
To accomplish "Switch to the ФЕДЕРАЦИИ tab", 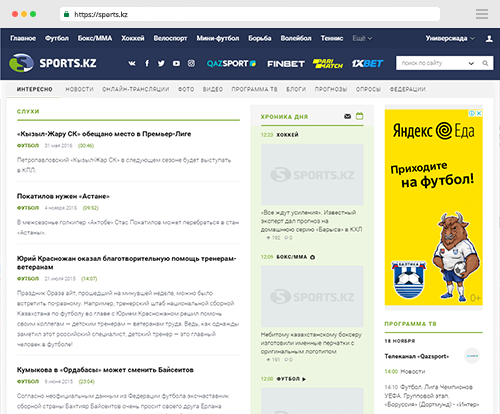I will pos(408,89).
